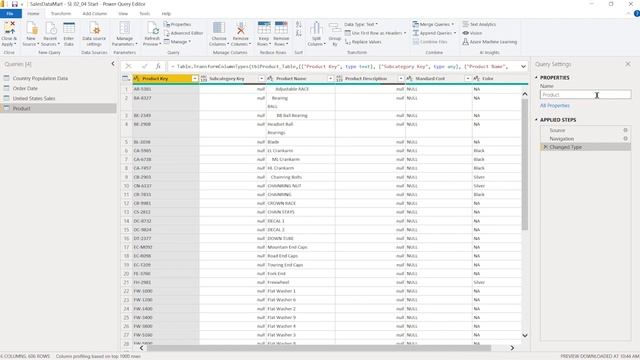Click the Keep Rows icon
This screenshot has width=640, height=360.
coord(264,28)
